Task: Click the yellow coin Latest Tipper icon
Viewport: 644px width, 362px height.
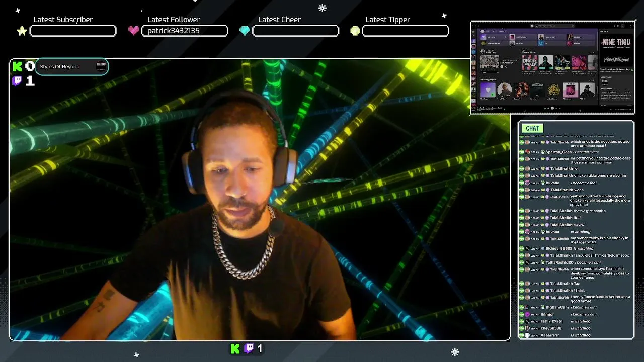Action: click(355, 31)
